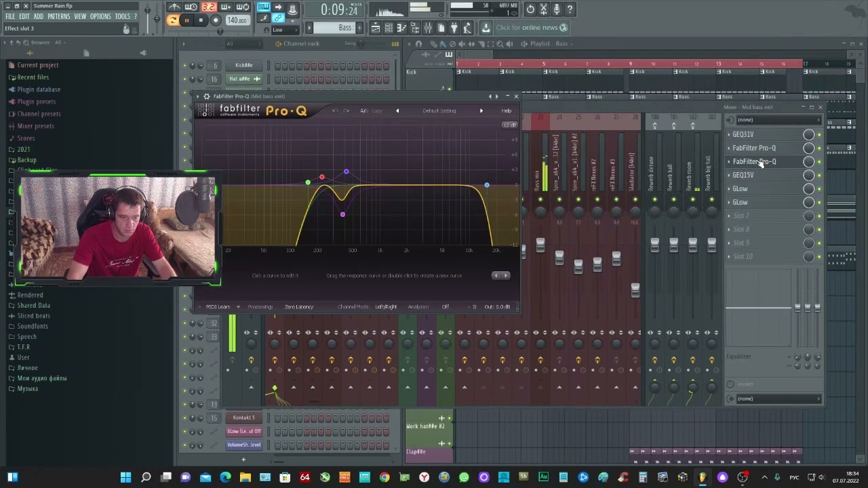Open Sliced beats folder in browser
This screenshot has height=488, width=868.
point(33,316)
